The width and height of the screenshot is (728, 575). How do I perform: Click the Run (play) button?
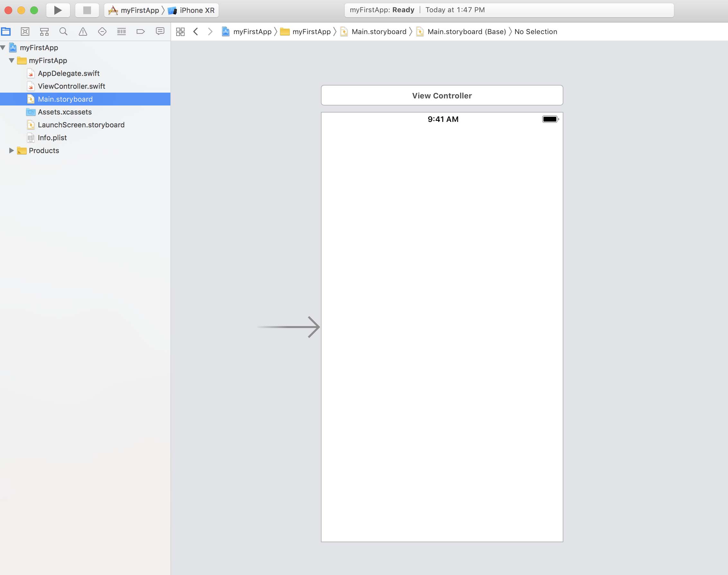[x=58, y=10]
